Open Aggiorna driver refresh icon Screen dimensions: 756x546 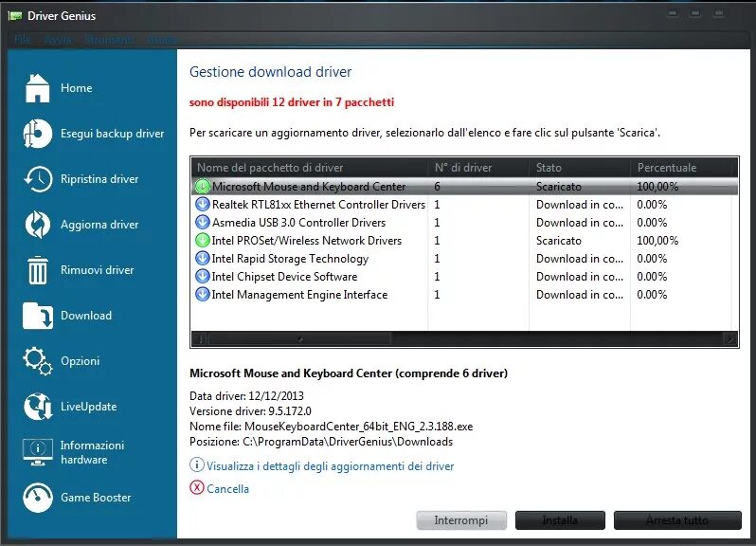[x=38, y=225]
